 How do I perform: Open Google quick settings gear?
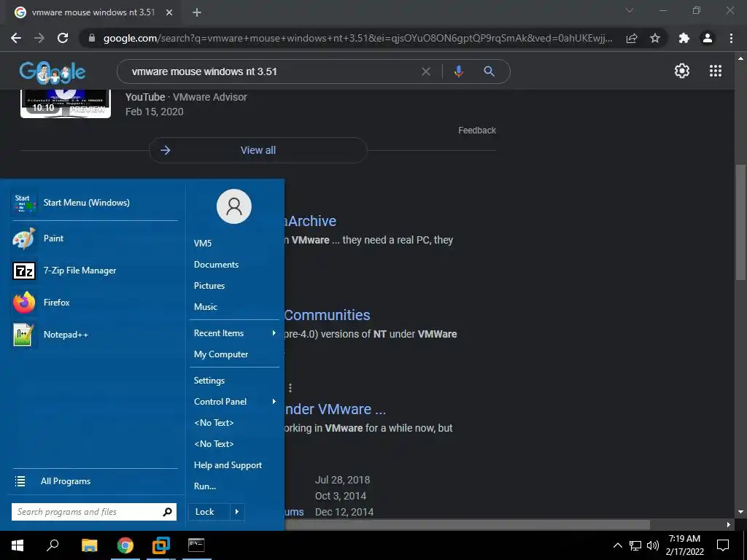coord(682,71)
